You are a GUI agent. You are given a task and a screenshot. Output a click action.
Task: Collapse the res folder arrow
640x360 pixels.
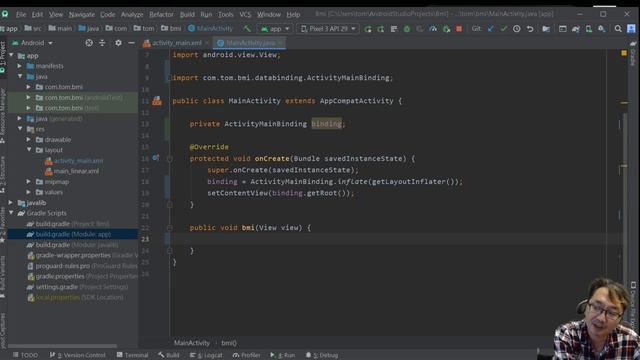pos(20,129)
